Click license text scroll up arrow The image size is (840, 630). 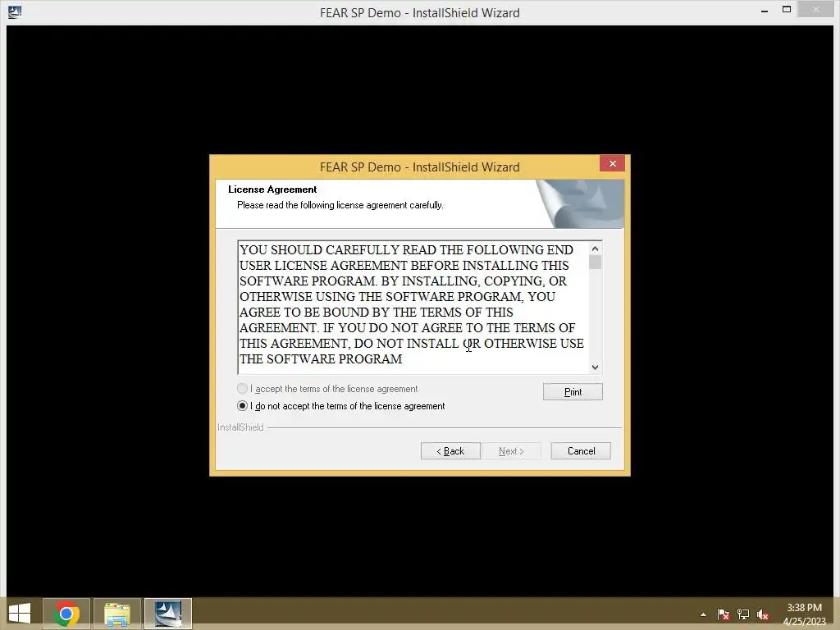click(x=595, y=249)
